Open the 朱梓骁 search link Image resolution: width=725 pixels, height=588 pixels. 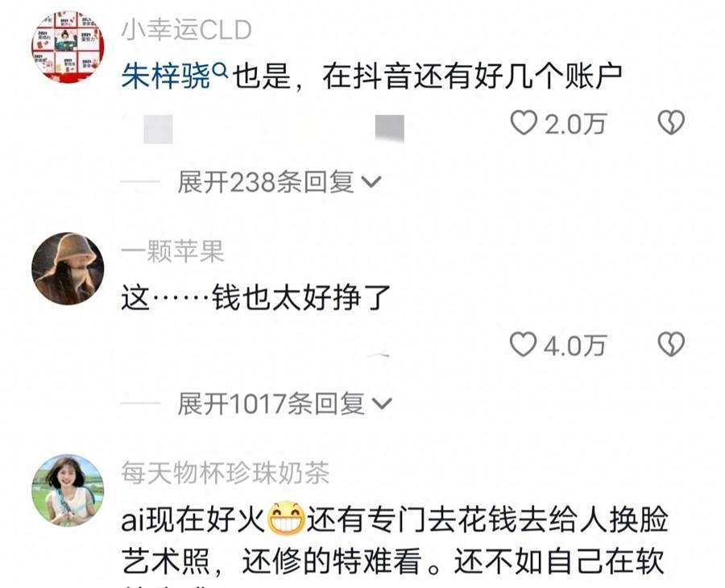167,77
